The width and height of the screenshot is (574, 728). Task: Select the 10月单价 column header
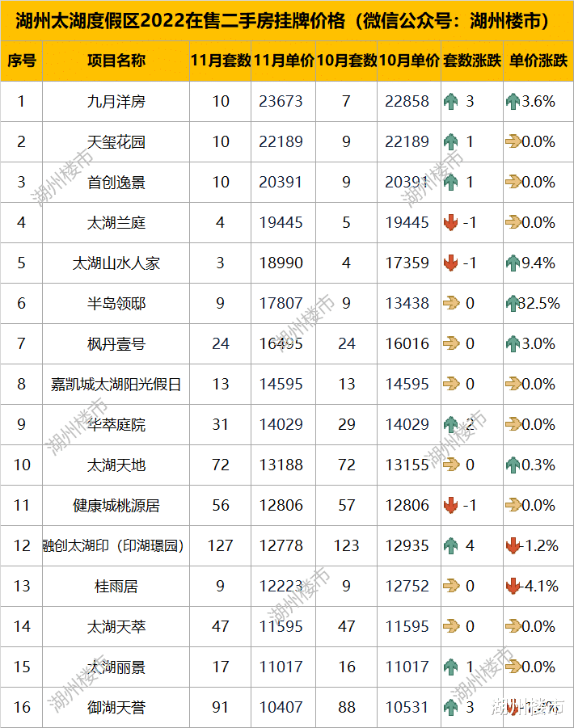(x=409, y=61)
